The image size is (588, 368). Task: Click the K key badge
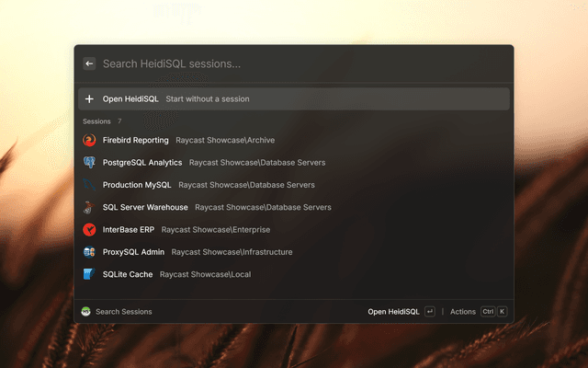(x=503, y=312)
